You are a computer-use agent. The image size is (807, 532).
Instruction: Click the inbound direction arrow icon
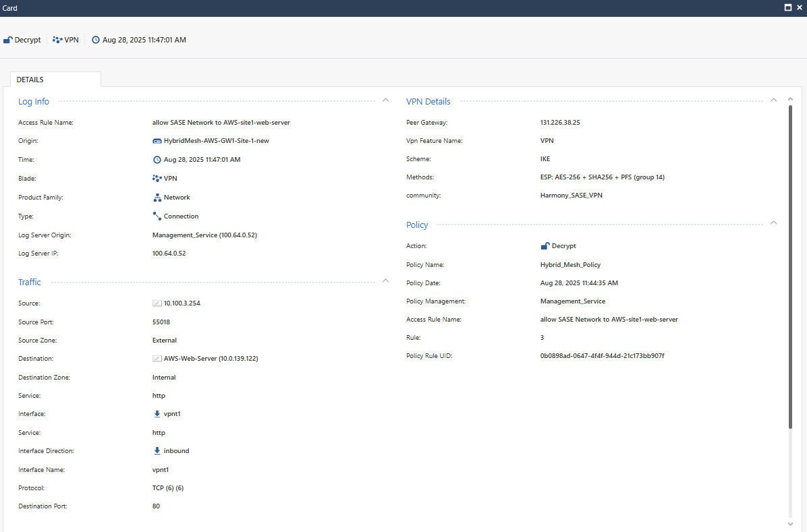point(157,451)
